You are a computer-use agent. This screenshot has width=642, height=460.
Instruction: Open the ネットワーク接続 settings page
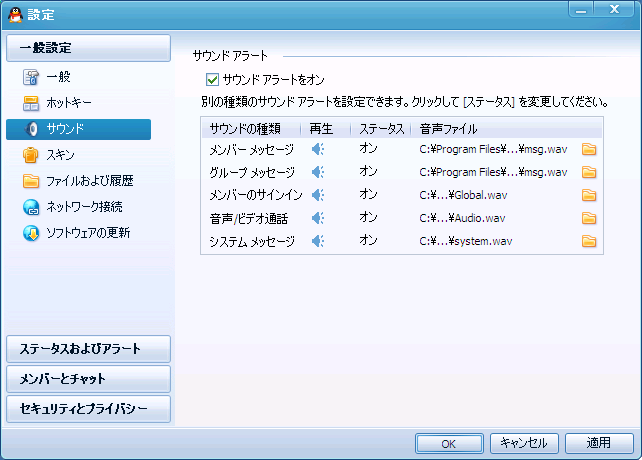tap(84, 207)
